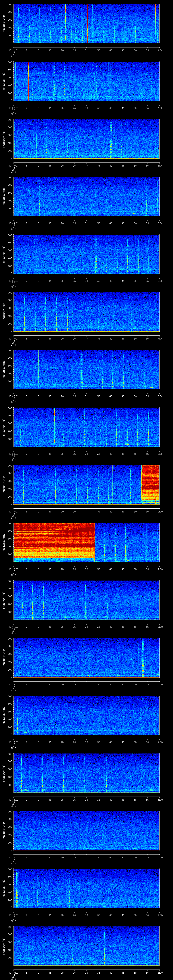This screenshot has height=980, width=173.
Task: Select the spectrogram panel starting at 13:01:00
Action: (x=87, y=24)
